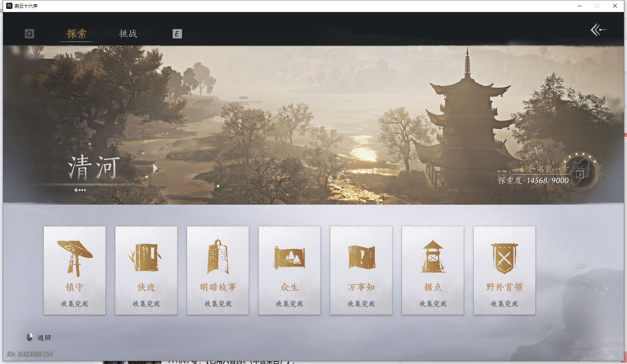The image size is (627, 364).
Task: Click the 返回 button
Action: coord(44,337)
